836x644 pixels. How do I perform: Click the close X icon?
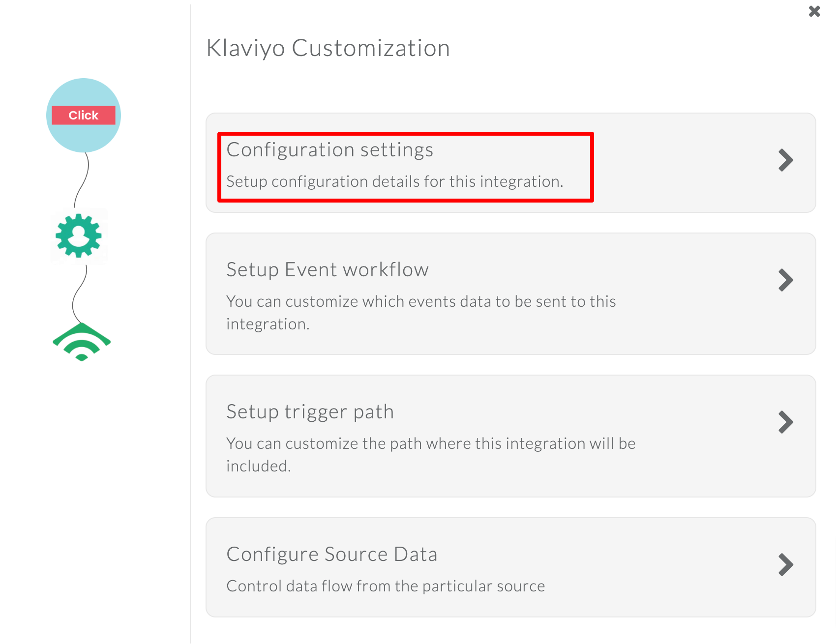point(813,11)
